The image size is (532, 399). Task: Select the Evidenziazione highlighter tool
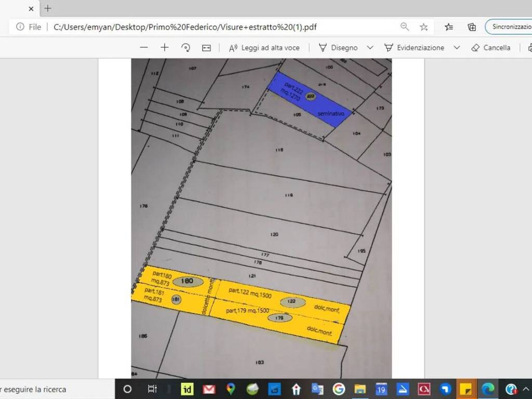[415, 48]
